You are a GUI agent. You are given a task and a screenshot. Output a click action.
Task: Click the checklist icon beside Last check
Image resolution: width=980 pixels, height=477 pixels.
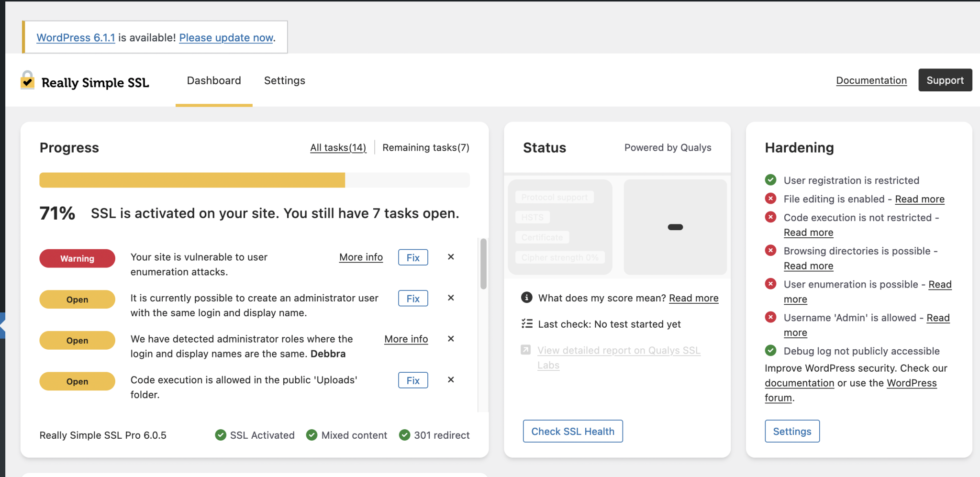point(527,324)
